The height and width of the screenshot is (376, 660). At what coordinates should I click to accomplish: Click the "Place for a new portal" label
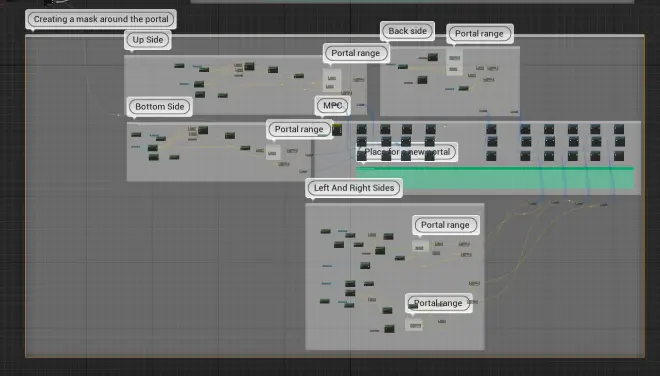click(407, 152)
